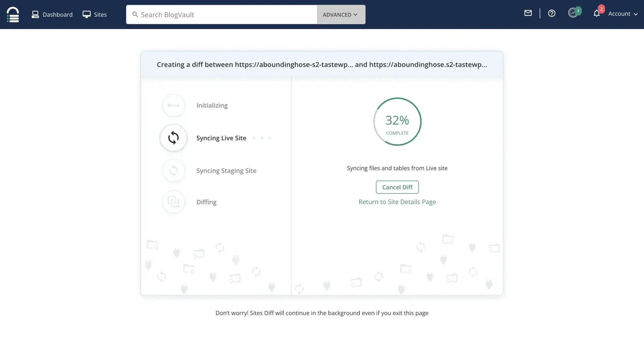Image resolution: width=644 pixels, height=339 pixels.
Task: Open the ADVANCED search dropdown
Action: (x=340, y=14)
